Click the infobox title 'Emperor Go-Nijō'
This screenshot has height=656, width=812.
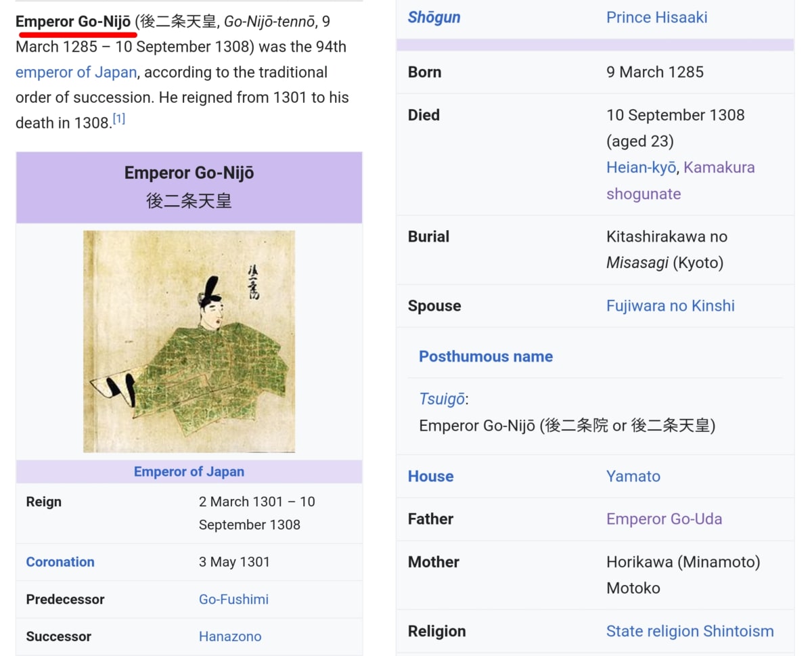[x=189, y=173]
